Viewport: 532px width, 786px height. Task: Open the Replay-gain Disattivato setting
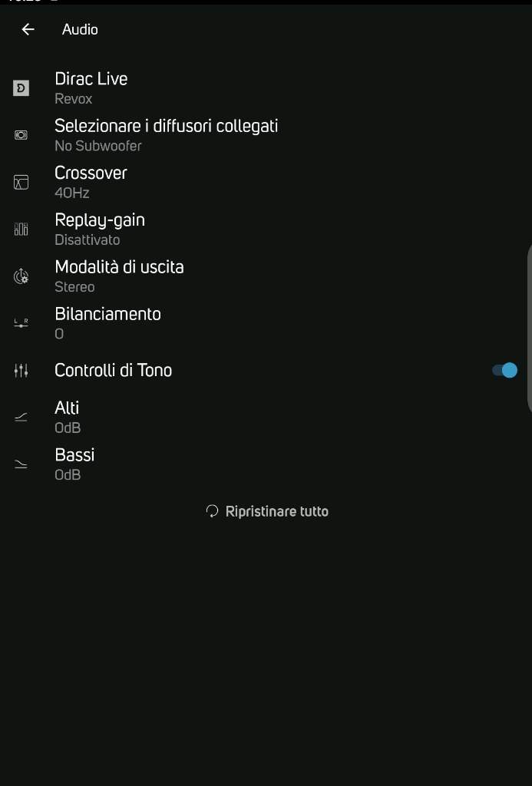coord(266,229)
